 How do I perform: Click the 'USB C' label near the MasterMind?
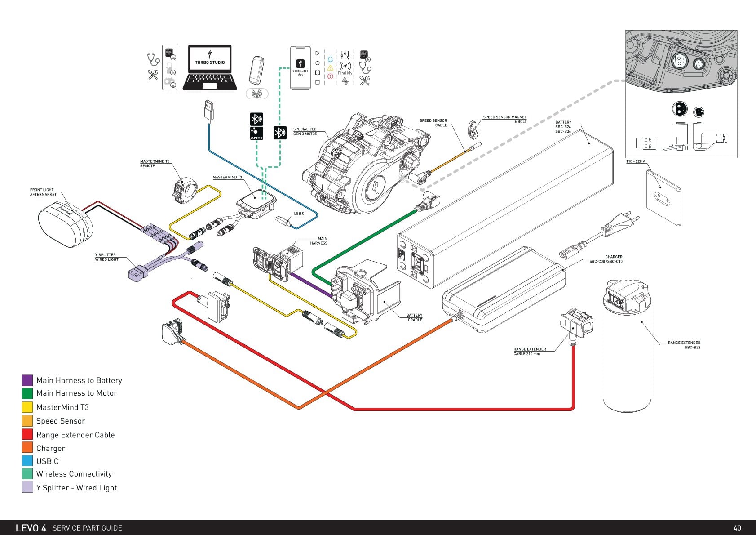(299, 214)
